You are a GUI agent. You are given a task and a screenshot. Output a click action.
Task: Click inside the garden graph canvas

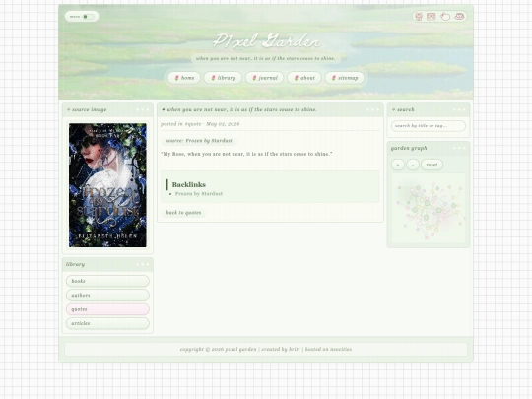click(429, 209)
